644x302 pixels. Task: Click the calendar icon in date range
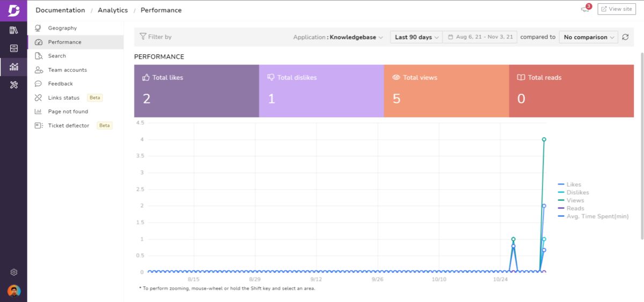pyautogui.click(x=451, y=37)
